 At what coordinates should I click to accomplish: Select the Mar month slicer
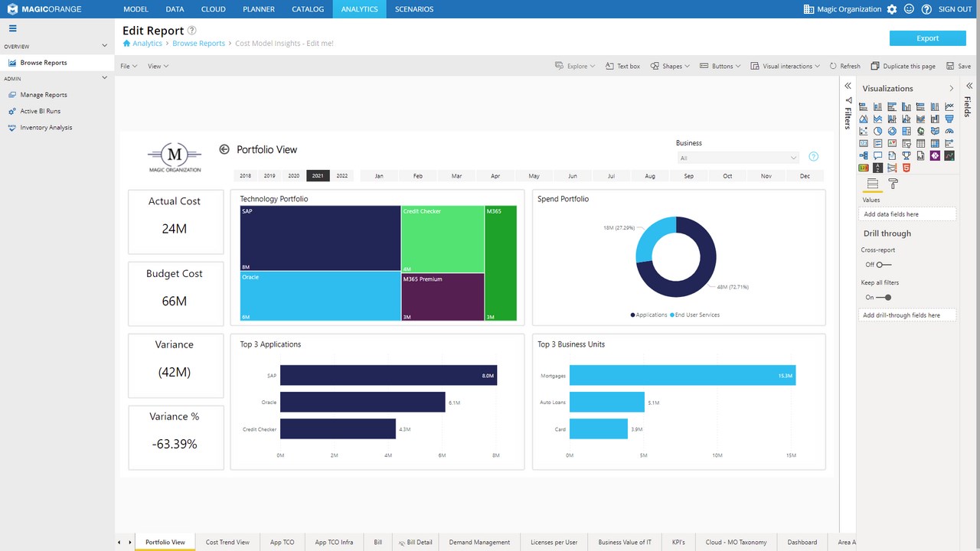coord(456,176)
